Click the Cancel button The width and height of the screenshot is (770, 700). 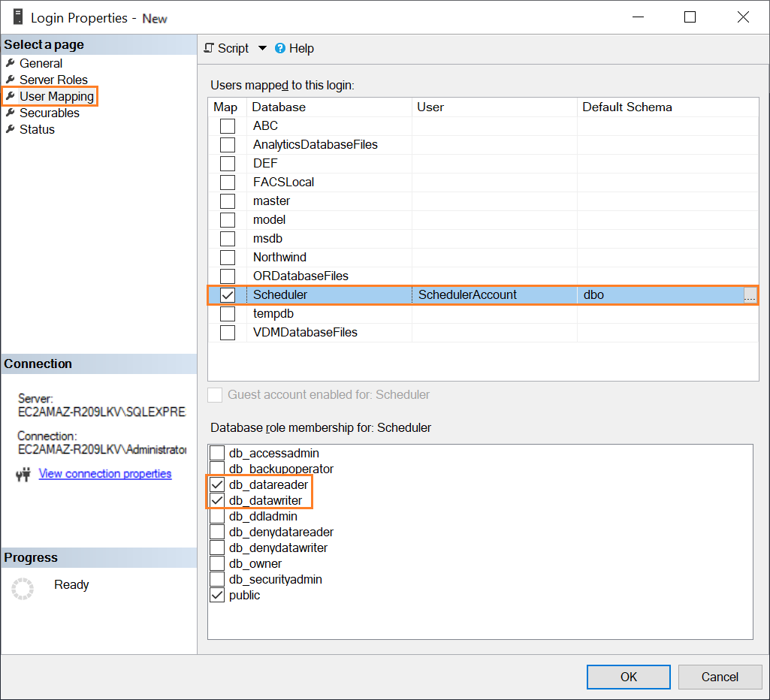pos(720,677)
